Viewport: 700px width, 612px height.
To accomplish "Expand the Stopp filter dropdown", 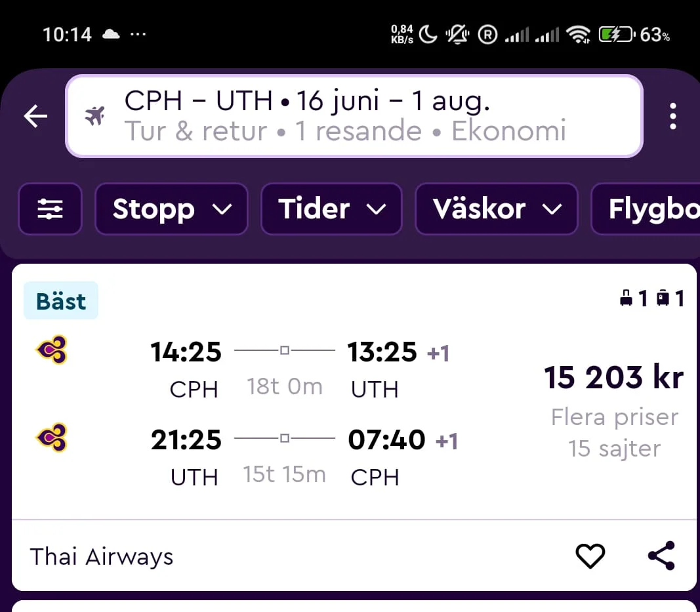I will click(171, 209).
